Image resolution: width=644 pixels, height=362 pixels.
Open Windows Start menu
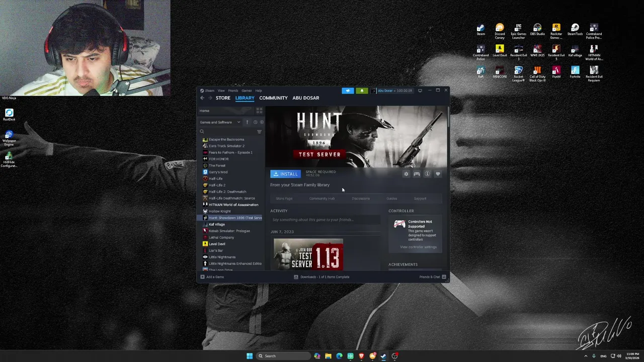point(250,356)
